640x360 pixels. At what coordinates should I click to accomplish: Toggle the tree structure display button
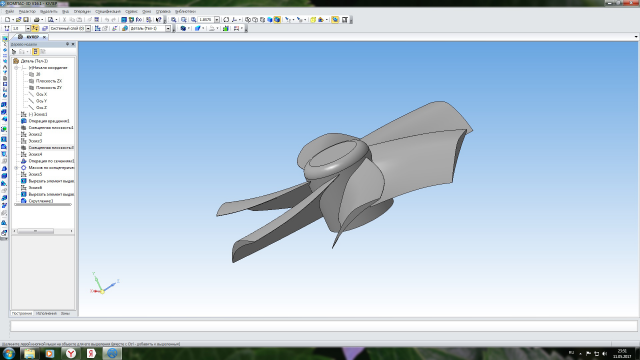[x=36, y=51]
